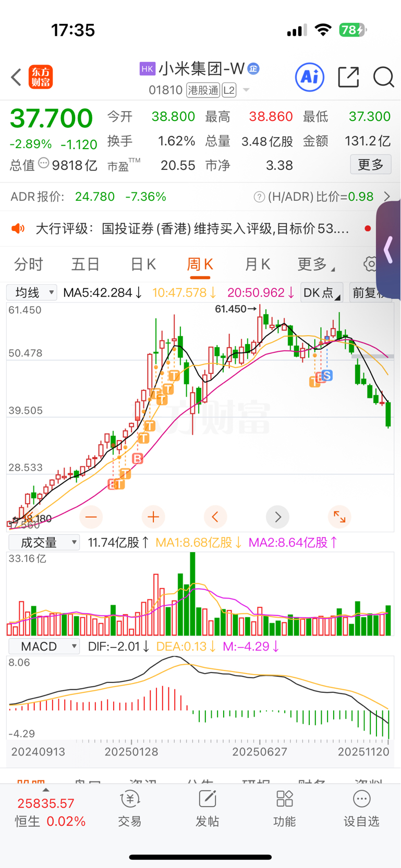Tap the H/ADR ratio help icon
The height and width of the screenshot is (868, 401).
click(259, 197)
